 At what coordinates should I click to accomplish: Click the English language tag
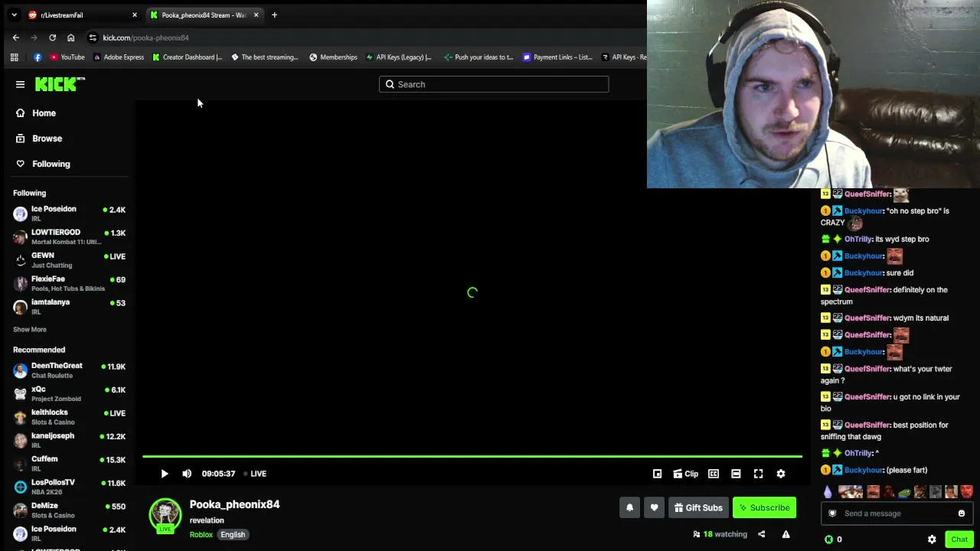233,535
